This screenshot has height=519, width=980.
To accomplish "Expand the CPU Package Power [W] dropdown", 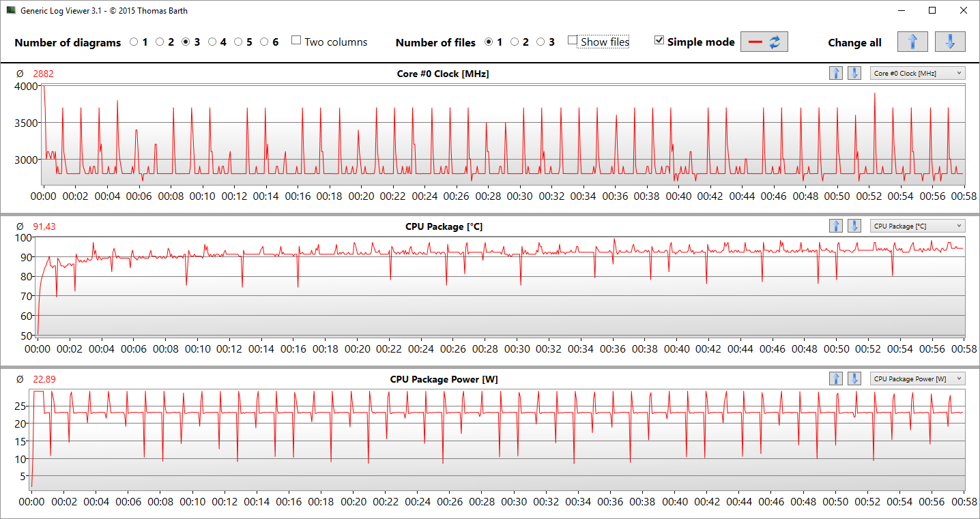I will tap(917, 379).
